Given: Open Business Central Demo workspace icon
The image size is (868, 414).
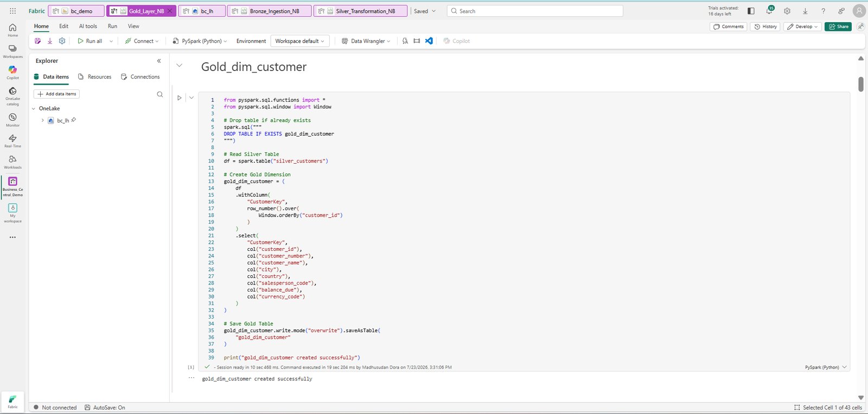Looking at the screenshot, I should [12, 186].
